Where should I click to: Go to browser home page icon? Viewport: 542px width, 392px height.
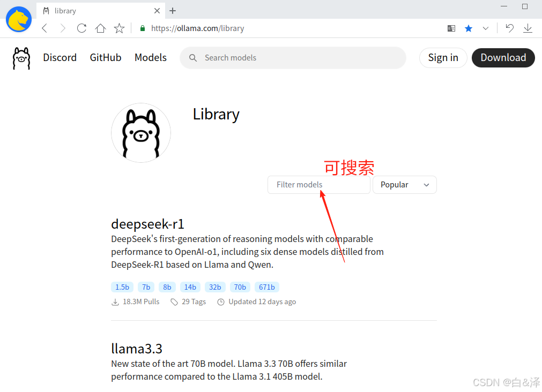tap(101, 28)
